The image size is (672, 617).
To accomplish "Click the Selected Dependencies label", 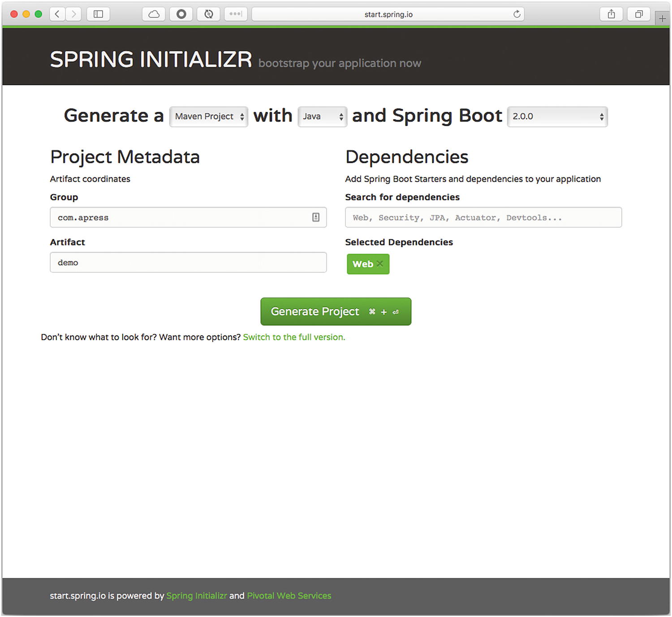I will pos(399,242).
